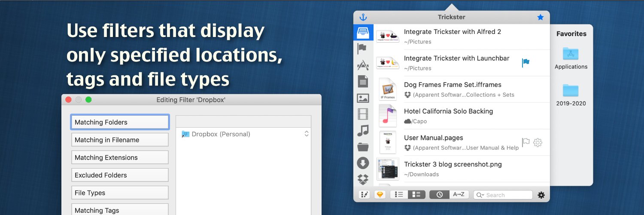
Task: Unflag Integrate Trickster with Launchbar
Action: point(526,63)
